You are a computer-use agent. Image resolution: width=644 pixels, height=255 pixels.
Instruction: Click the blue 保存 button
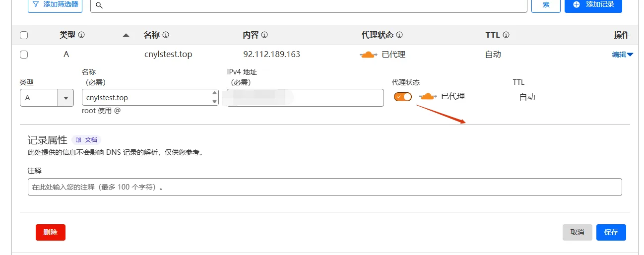point(611,232)
